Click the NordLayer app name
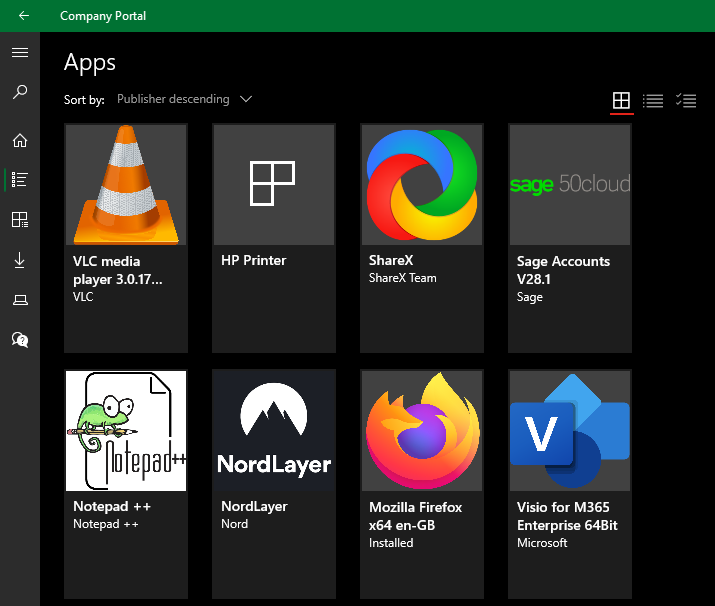715x606 pixels. [x=254, y=506]
